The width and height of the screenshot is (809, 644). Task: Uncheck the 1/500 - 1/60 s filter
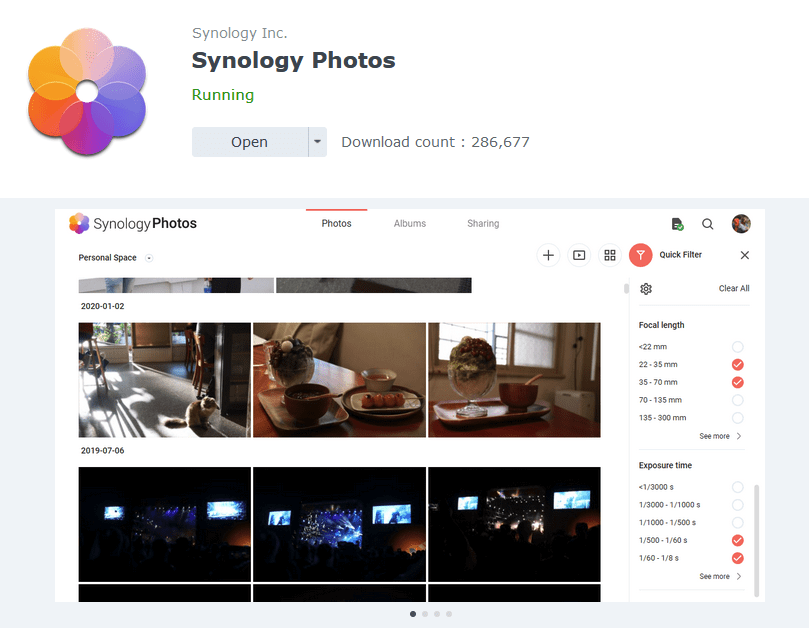pyautogui.click(x=738, y=540)
